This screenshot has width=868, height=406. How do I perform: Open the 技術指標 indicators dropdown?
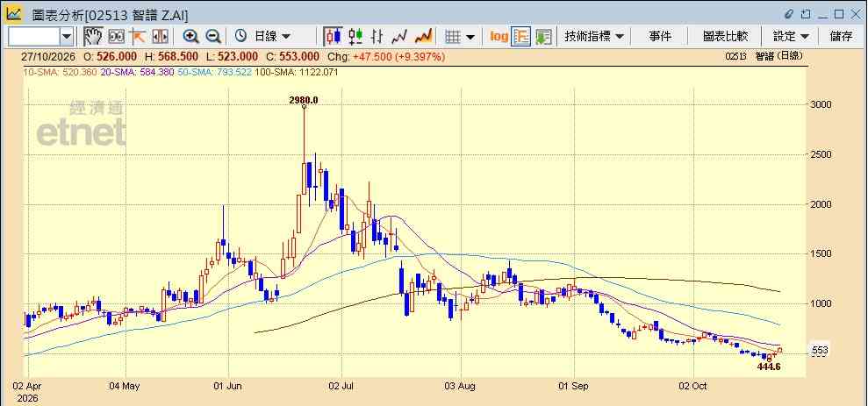coord(594,37)
